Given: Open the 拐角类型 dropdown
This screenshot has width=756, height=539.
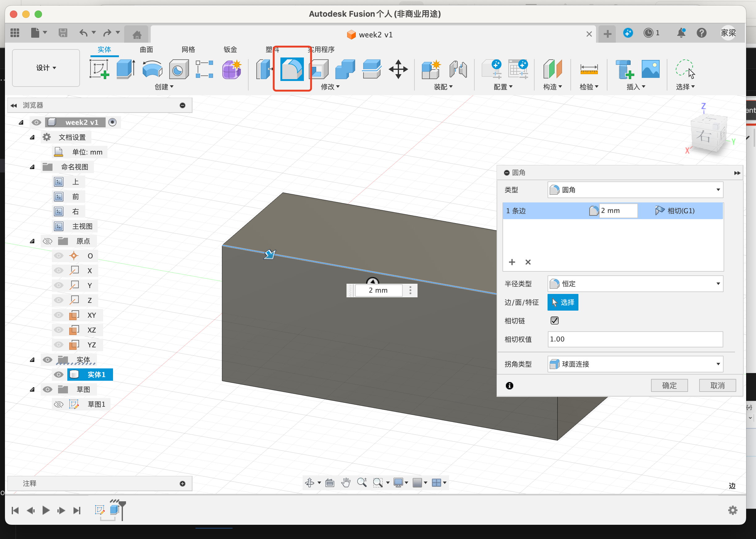Looking at the screenshot, I should click(x=635, y=364).
